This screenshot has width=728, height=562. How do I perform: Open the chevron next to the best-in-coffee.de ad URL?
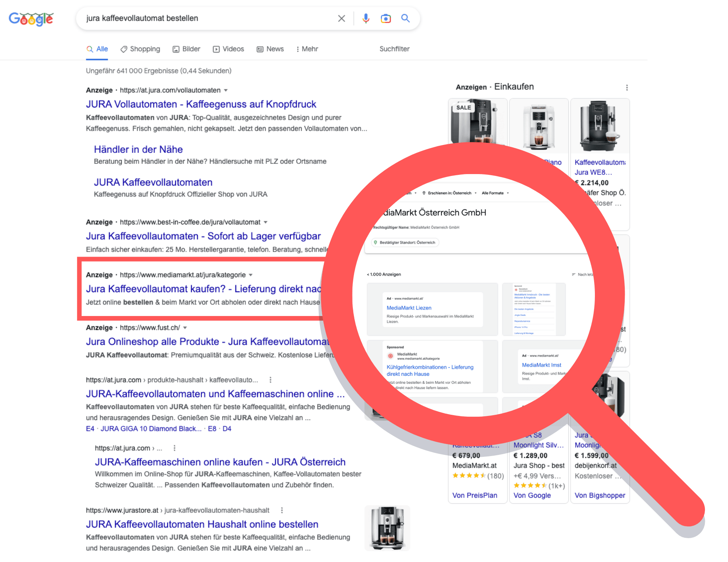point(266,222)
